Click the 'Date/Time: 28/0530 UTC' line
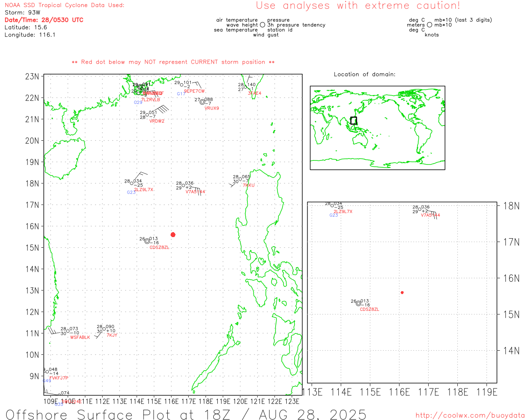This screenshot has width=525, height=420. click(44, 20)
